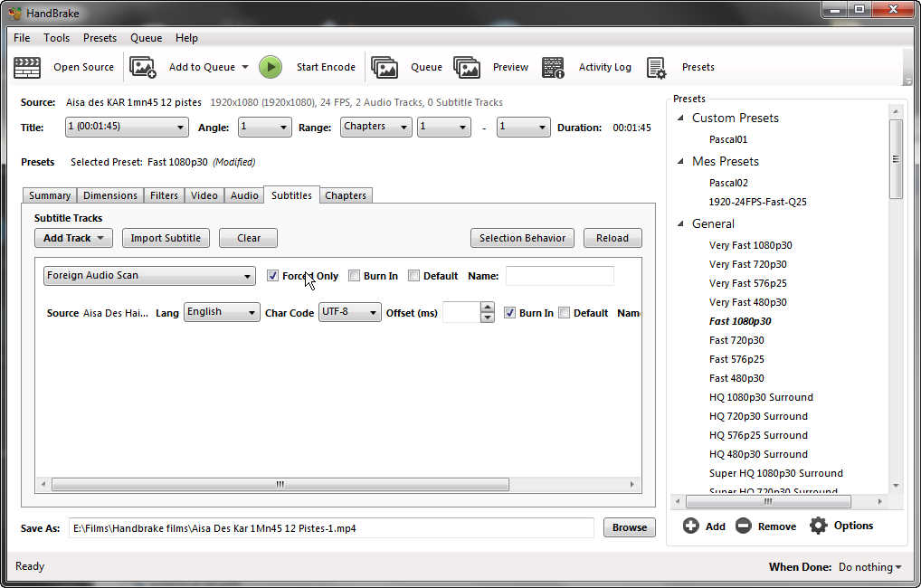
Task: Click the Add Track button
Action: [73, 238]
